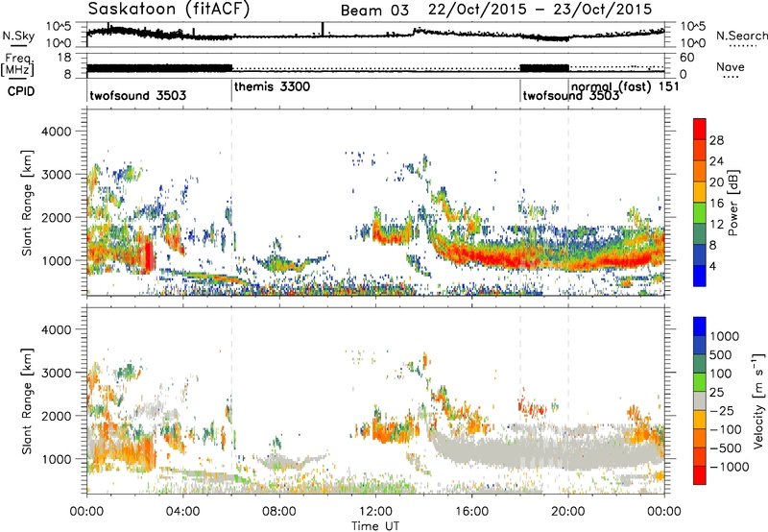Select the normal (fast) 151 CPID marker
768x532 pixels.
625,86
